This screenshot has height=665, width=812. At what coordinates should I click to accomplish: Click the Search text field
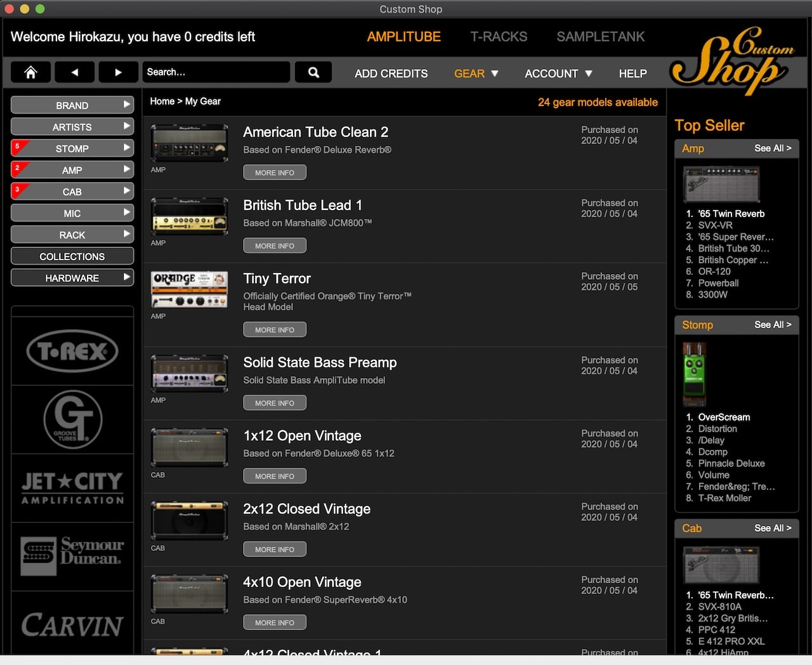click(x=216, y=72)
